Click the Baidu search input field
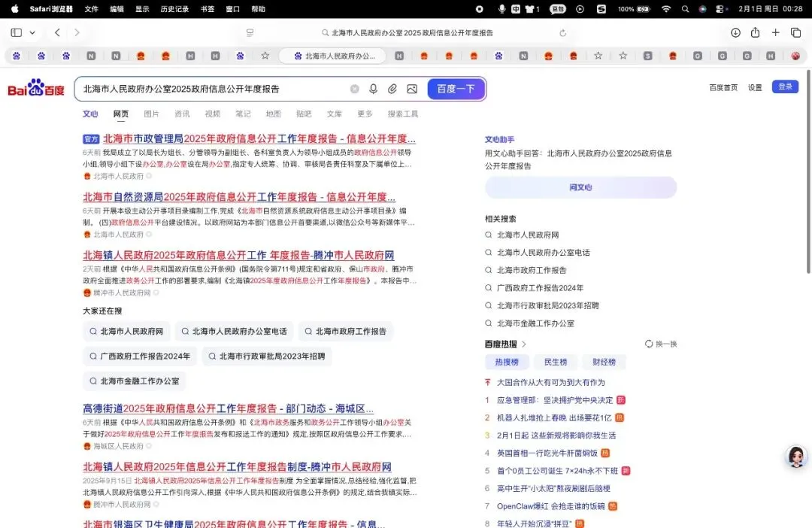812x528 pixels. pos(212,89)
